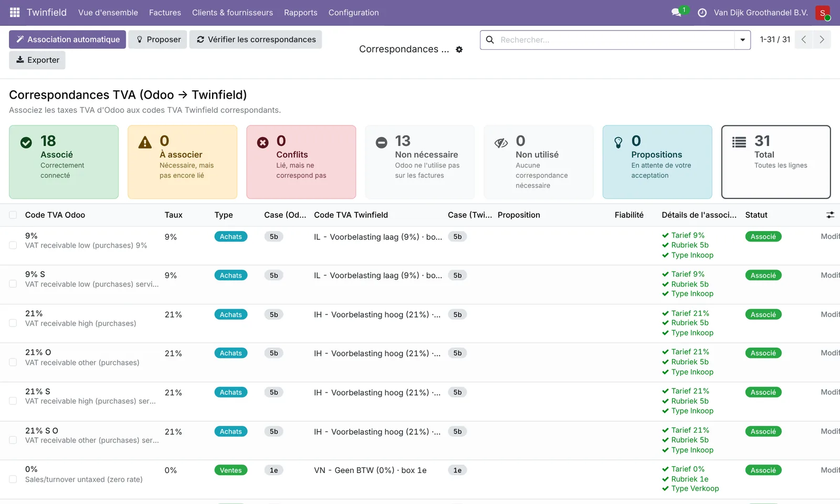Open the column settings adjust icon
Image resolution: width=840 pixels, height=504 pixels.
tap(830, 215)
